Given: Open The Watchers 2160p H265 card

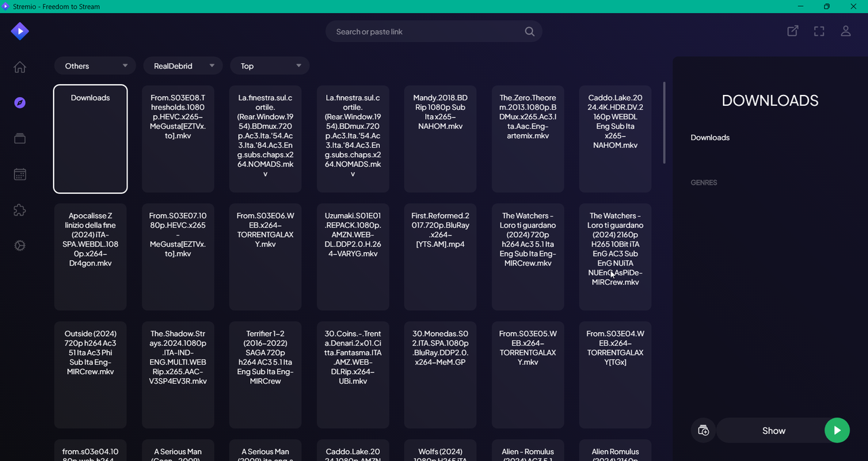Looking at the screenshot, I should coord(615,257).
